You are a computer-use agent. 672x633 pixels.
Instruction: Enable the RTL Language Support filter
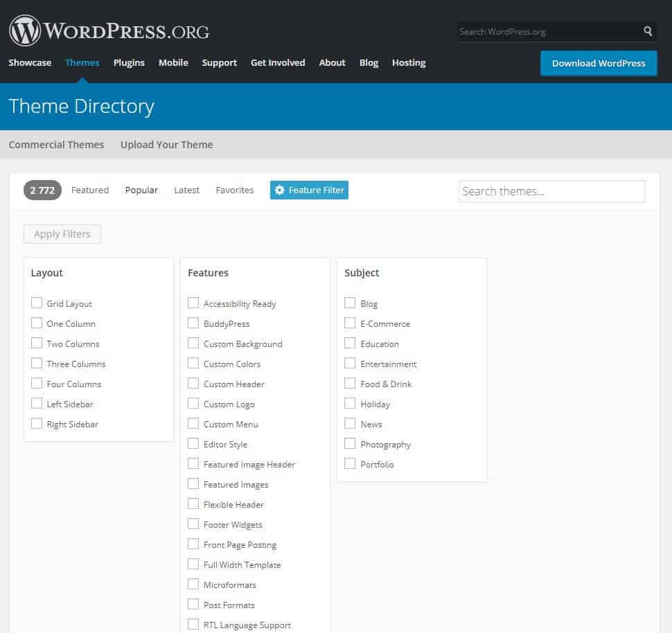[x=193, y=625]
